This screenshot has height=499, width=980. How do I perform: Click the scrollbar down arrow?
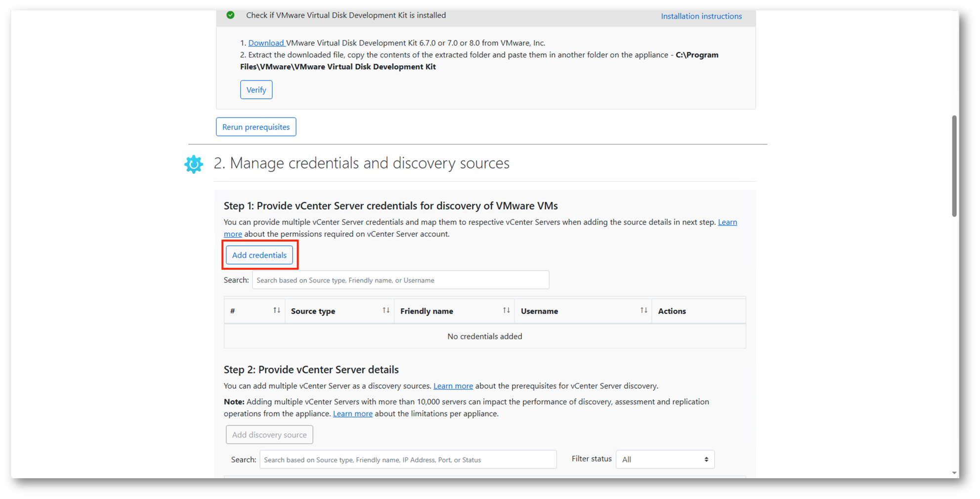point(954,473)
